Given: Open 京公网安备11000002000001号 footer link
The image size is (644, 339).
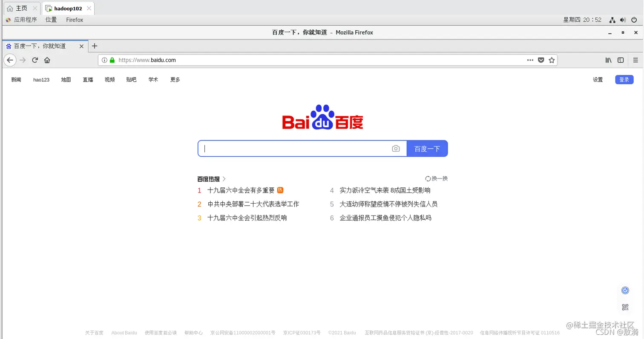Looking at the screenshot, I should tap(243, 333).
